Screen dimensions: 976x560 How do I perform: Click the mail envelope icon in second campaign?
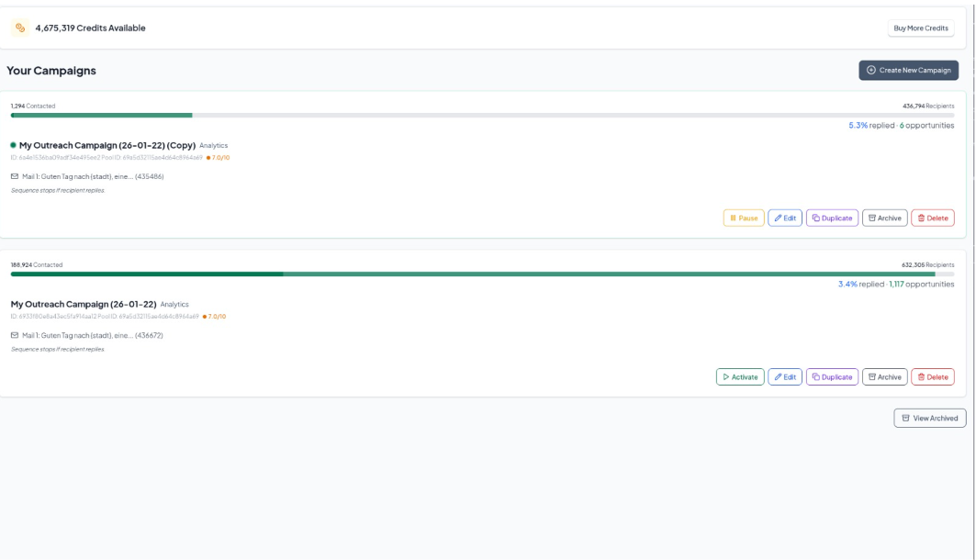point(15,335)
